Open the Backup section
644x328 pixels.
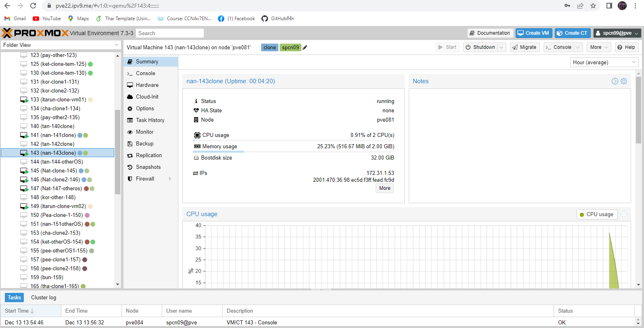[151, 144]
